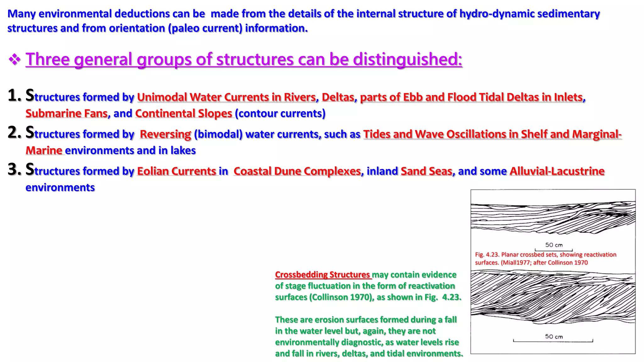Click the 'Alluvial-Lacustrine' underlined text

557,171
